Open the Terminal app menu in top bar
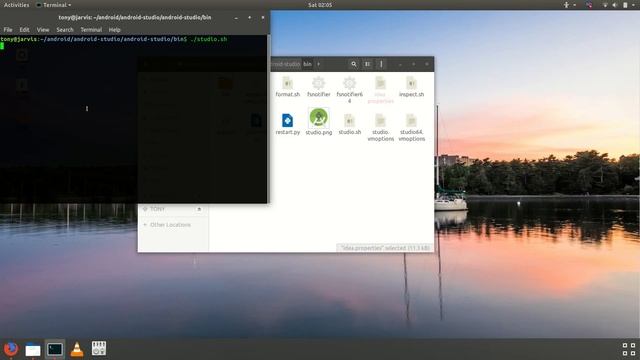The height and width of the screenshot is (360, 640). pyautogui.click(x=53, y=5)
